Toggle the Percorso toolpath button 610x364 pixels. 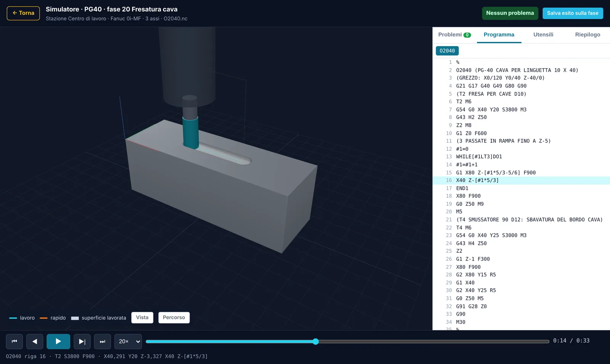point(174,318)
